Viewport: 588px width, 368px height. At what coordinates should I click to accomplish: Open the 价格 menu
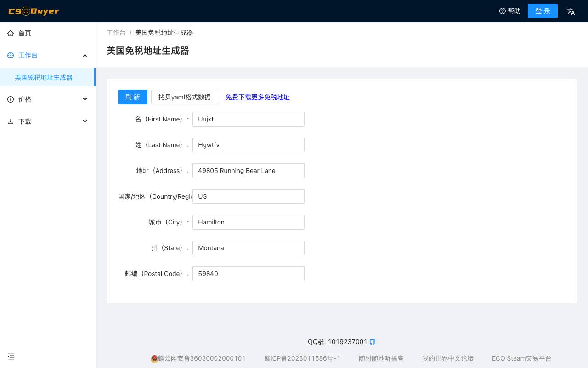pos(48,99)
